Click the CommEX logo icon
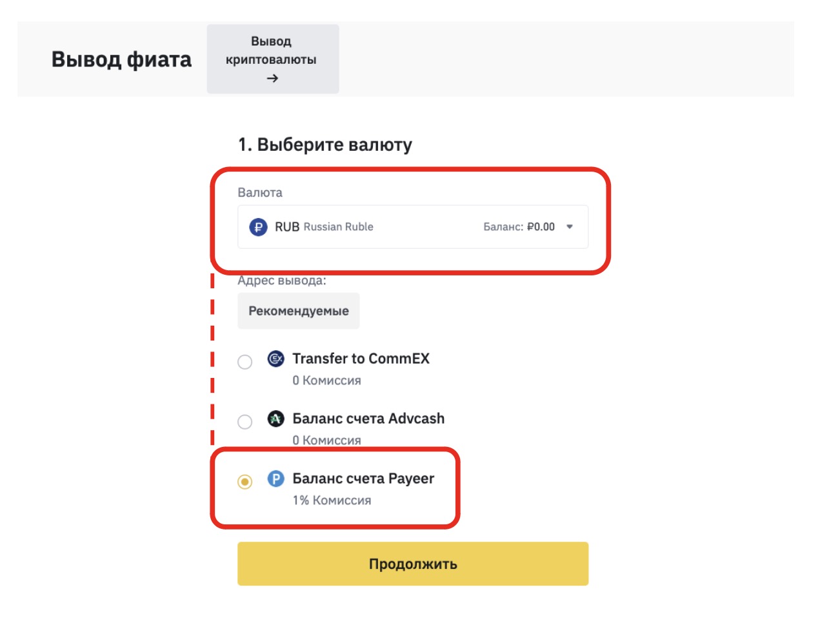Screen dimensions: 840x623 [x=276, y=359]
